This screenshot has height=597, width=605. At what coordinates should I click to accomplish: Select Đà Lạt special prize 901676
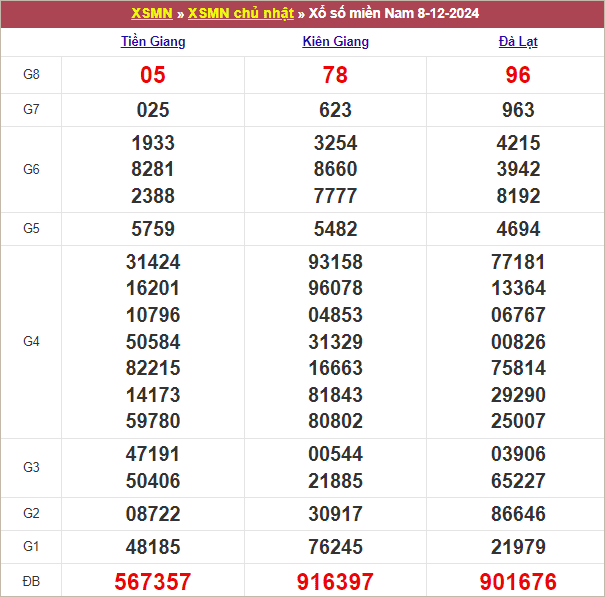coord(518,581)
